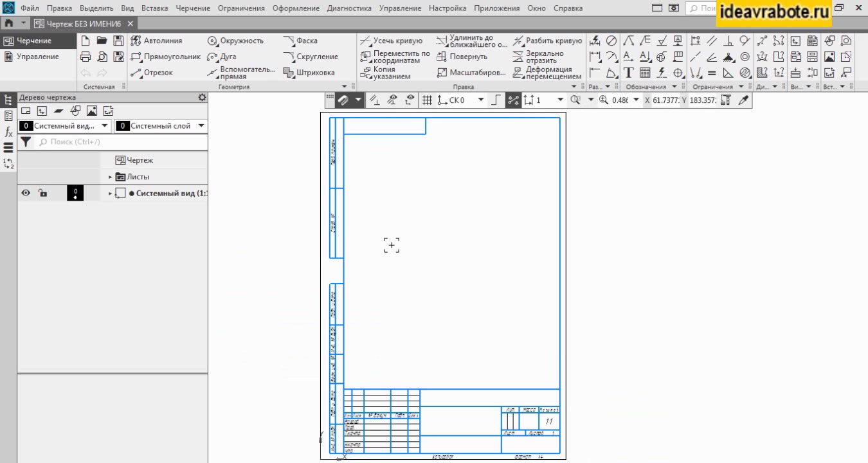Select the Скругление fillet tool

click(x=311, y=57)
